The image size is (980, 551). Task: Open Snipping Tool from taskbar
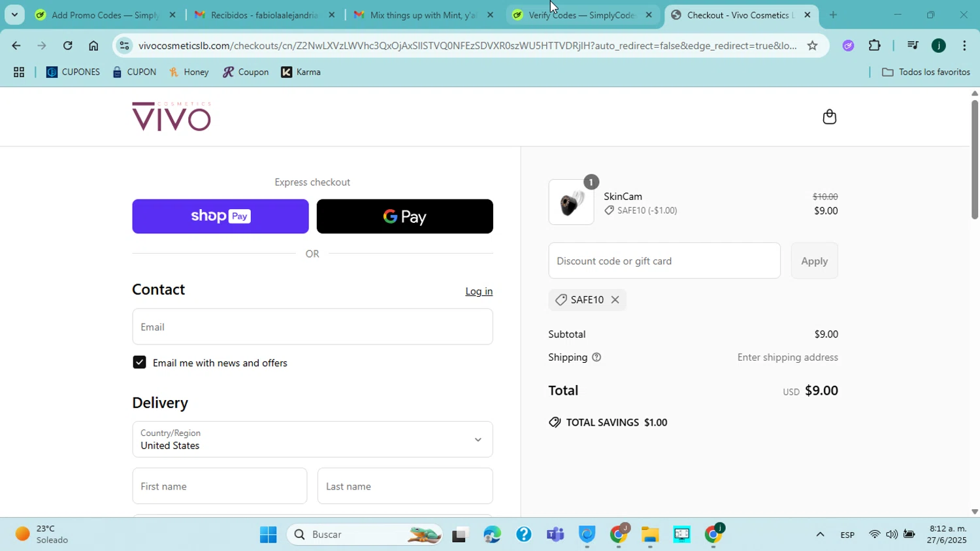(x=681, y=535)
